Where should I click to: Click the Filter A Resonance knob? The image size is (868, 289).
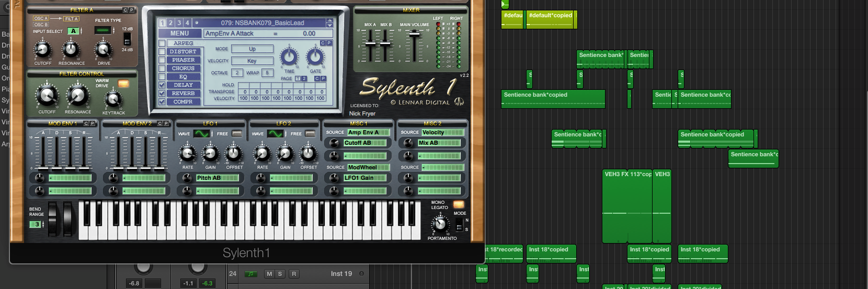[71, 50]
